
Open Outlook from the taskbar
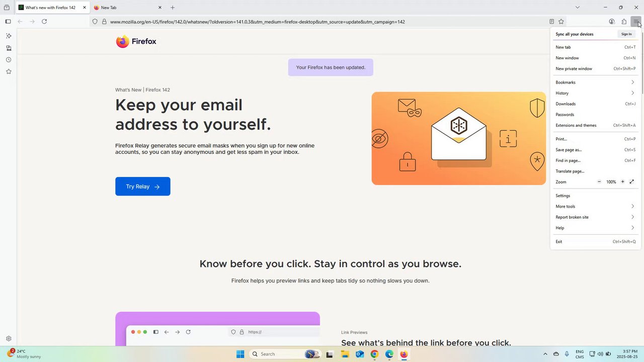360,354
